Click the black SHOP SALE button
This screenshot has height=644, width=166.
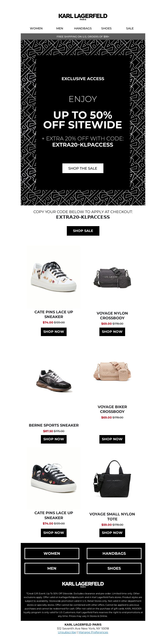click(83, 231)
